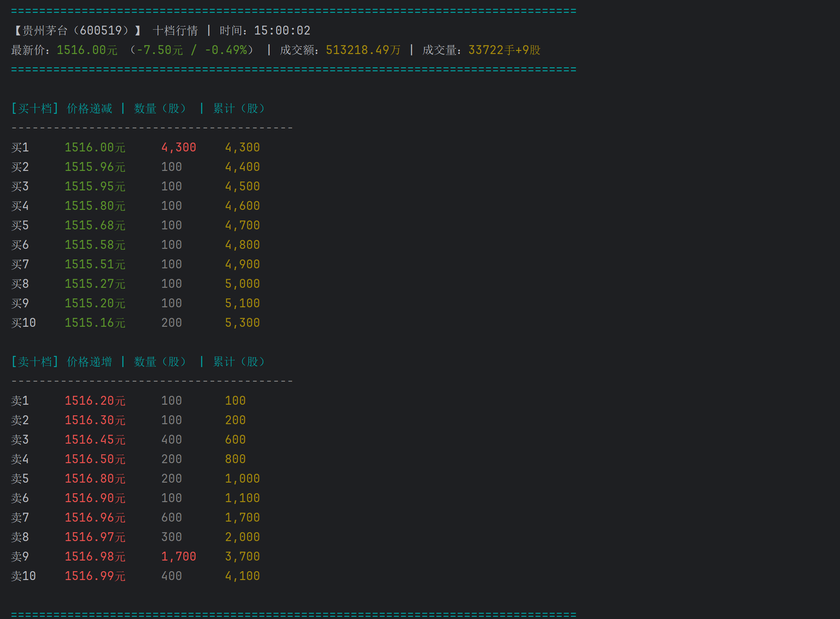Viewport: 840px width, 619px height.
Task: Click cumulative value 5,000 in row 买8
Action: pyautogui.click(x=243, y=284)
